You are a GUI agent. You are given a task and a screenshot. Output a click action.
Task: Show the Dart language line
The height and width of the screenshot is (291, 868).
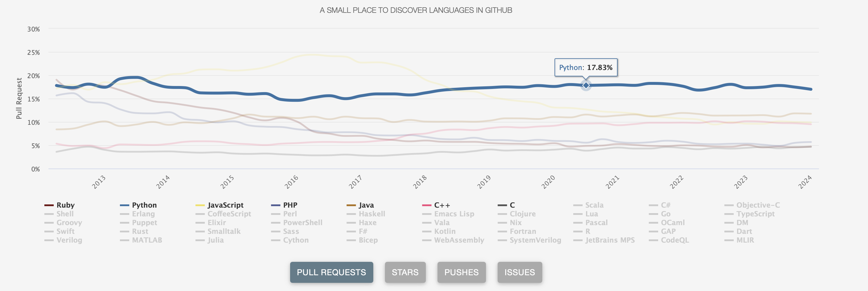pyautogui.click(x=744, y=232)
